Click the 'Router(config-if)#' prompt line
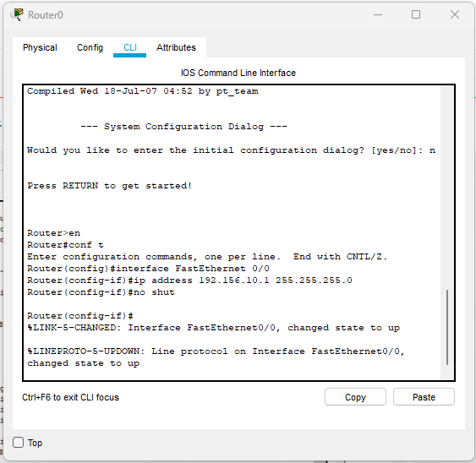Screen dimensions: 476x463 click(x=80, y=316)
